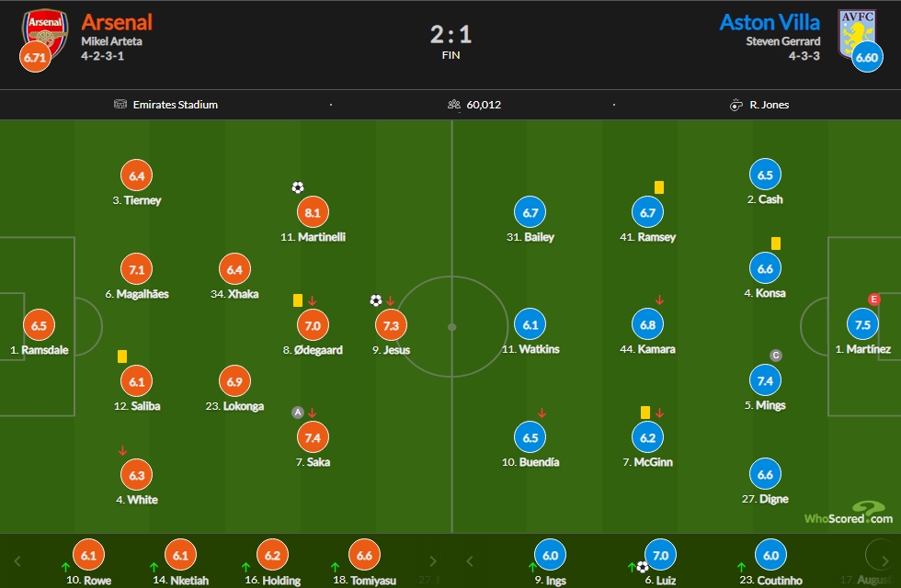
Task: Click the WhoScored.com logo
Action: (848, 514)
